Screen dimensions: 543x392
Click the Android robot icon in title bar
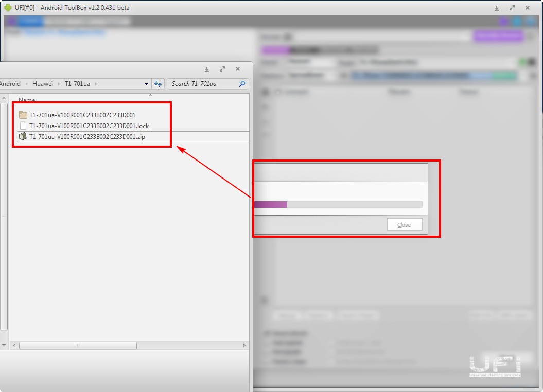(8, 7)
